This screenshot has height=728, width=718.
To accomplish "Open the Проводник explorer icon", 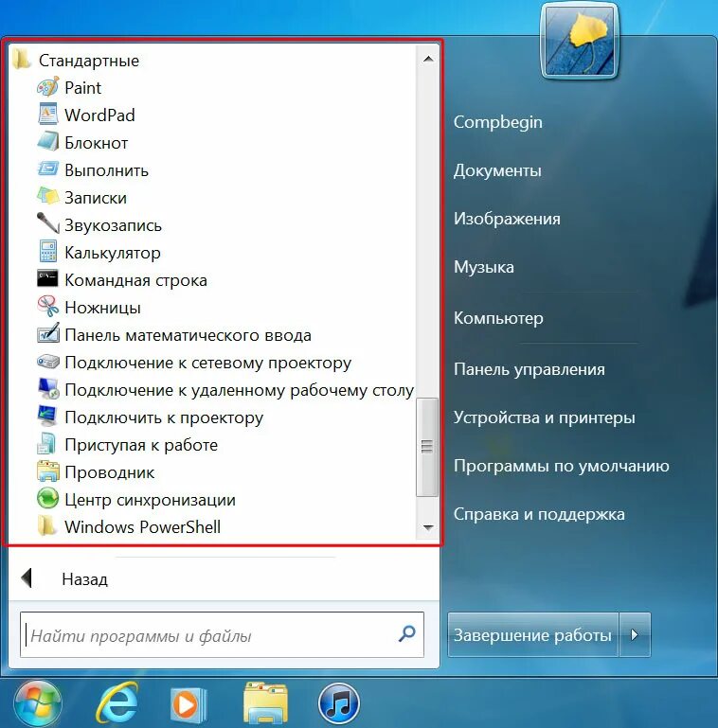I will 48,471.
